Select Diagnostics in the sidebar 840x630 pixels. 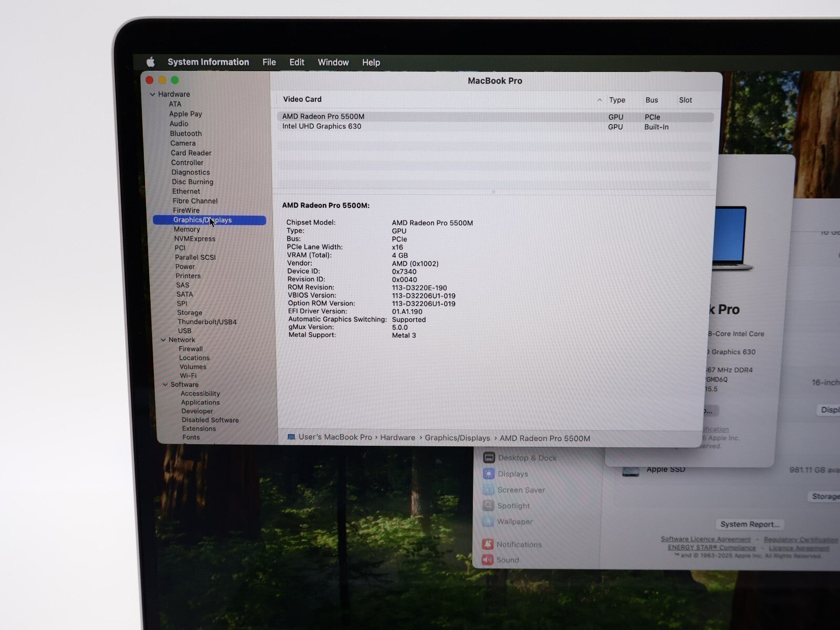coord(191,172)
